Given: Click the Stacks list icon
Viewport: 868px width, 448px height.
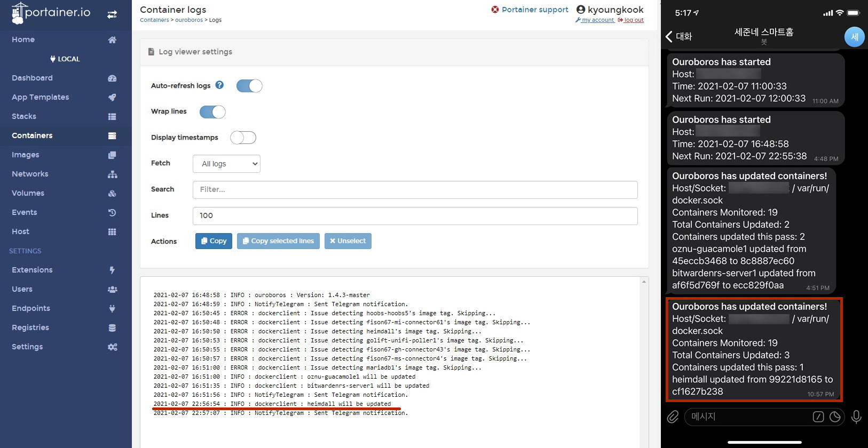Looking at the screenshot, I should [x=112, y=116].
